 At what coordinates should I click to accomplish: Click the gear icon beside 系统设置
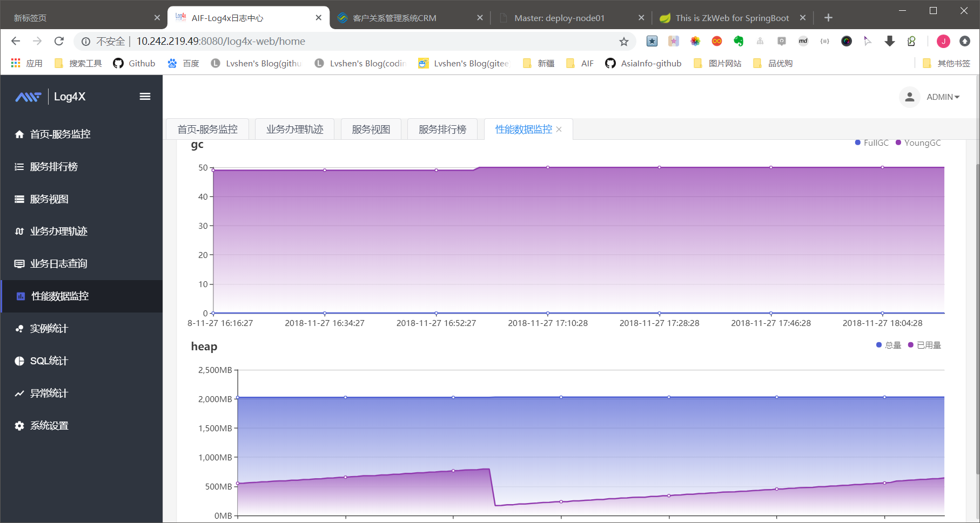click(19, 426)
